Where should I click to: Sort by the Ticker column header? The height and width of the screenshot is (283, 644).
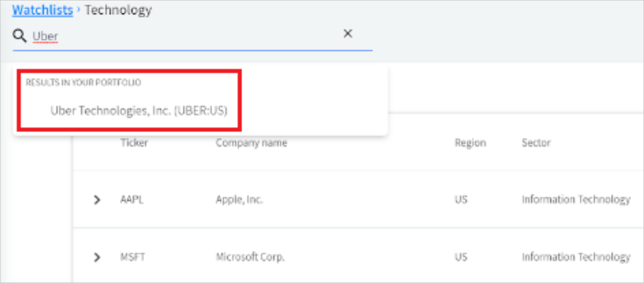pyautogui.click(x=134, y=143)
